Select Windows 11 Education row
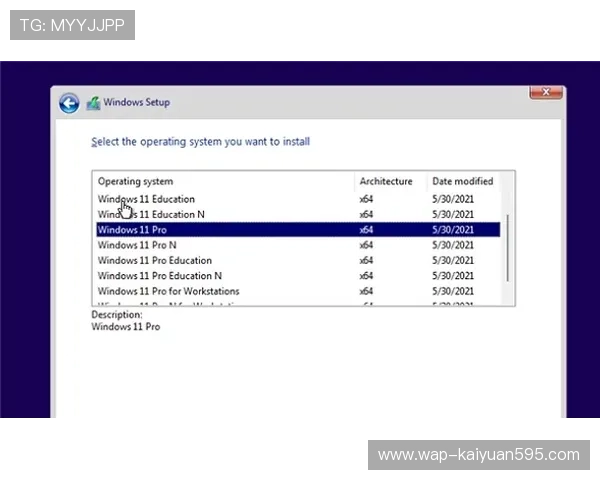 point(298,199)
